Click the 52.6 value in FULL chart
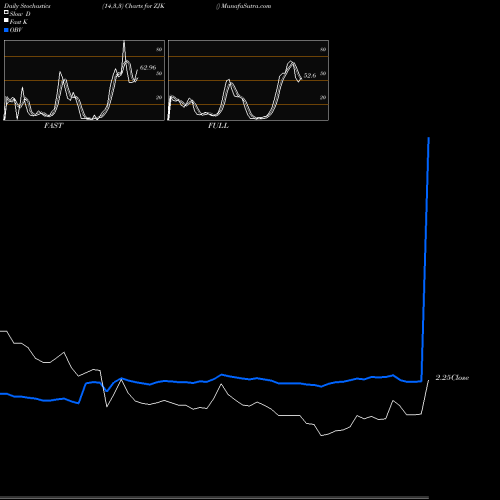This screenshot has height=500, width=500. pos(310,76)
